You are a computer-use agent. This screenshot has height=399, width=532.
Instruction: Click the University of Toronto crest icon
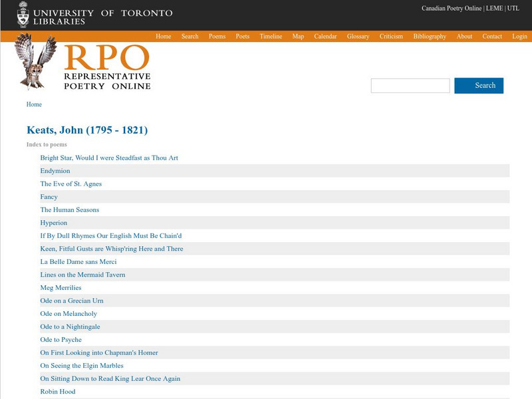pyautogui.click(x=23, y=15)
